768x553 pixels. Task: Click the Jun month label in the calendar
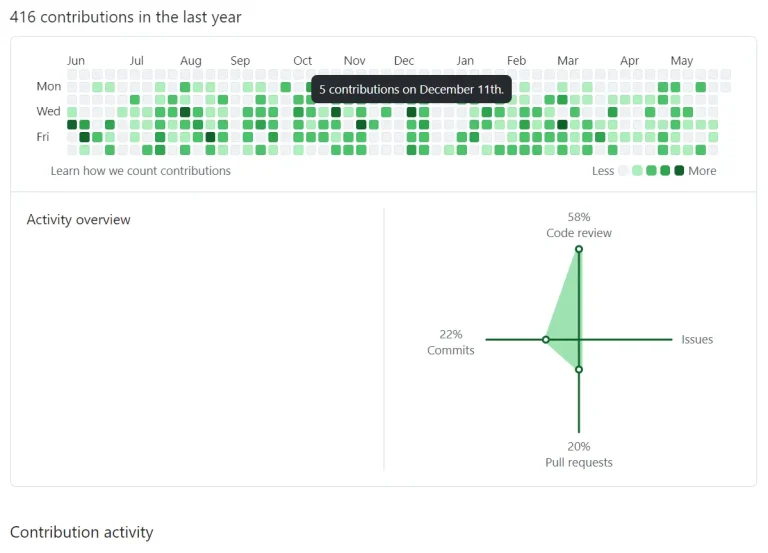[76, 61]
